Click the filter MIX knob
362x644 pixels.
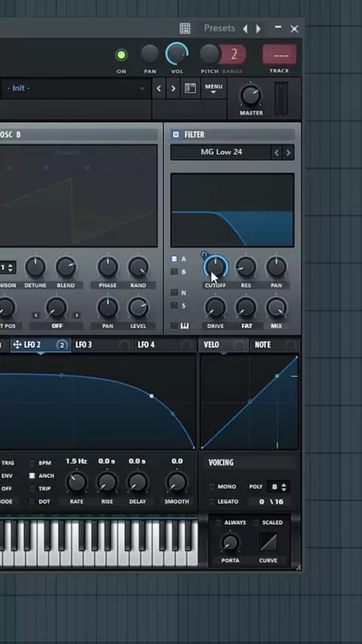(x=276, y=307)
